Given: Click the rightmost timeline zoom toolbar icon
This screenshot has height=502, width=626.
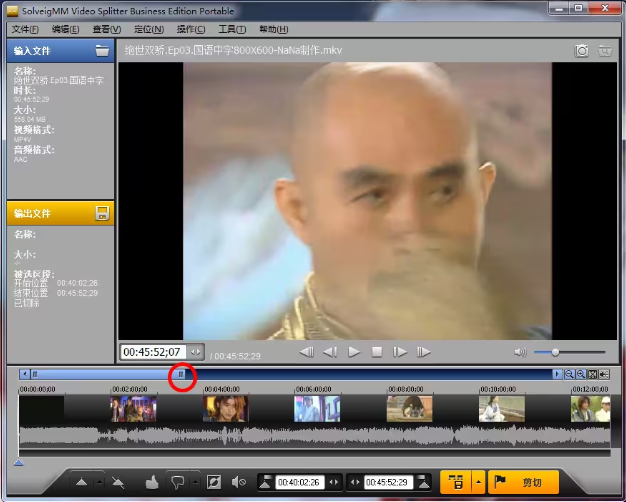Looking at the screenshot, I should [604, 374].
